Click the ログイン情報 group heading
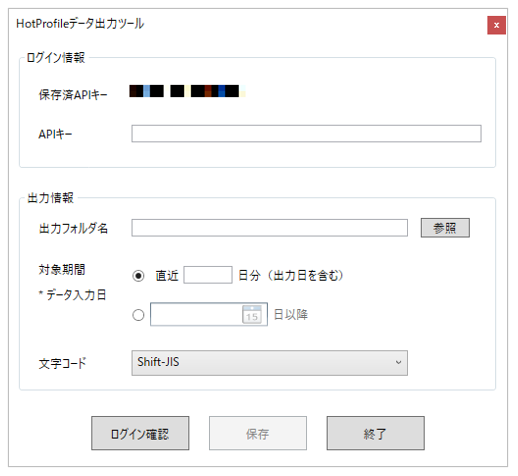Screen dimensions: 518x476 click(56, 58)
